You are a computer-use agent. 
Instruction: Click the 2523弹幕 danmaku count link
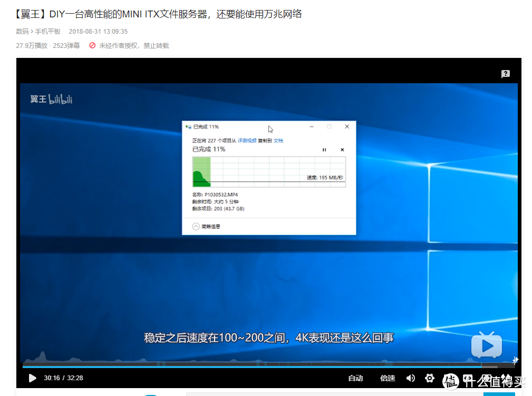tap(65, 46)
